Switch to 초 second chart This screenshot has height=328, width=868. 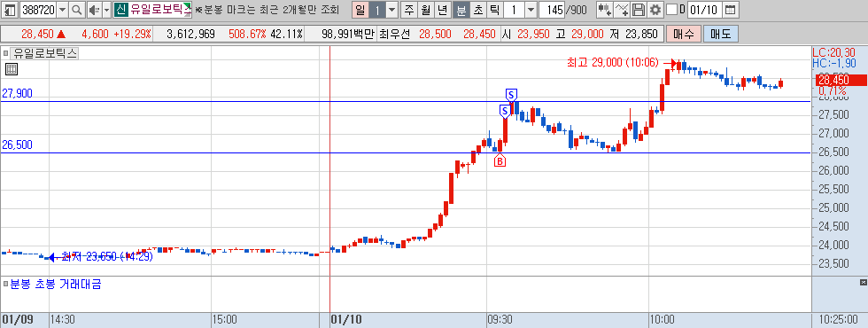(x=477, y=10)
